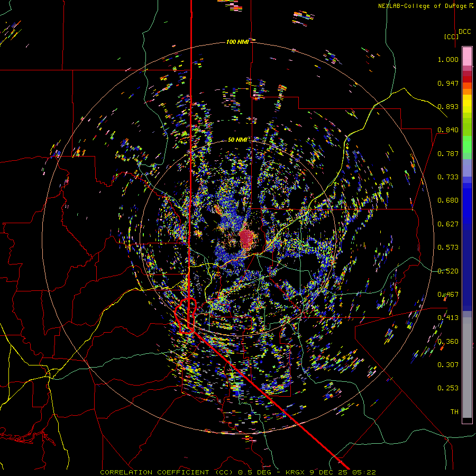This screenshot has height=476, width=476.
Task: Click the 0.787 scale value
Action: tap(448, 153)
